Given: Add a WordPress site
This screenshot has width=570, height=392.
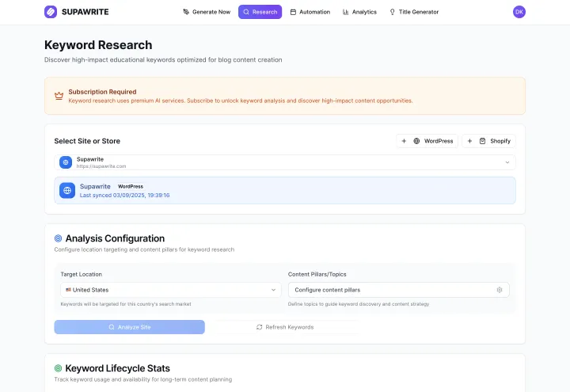Looking at the screenshot, I should pyautogui.click(x=427, y=141).
